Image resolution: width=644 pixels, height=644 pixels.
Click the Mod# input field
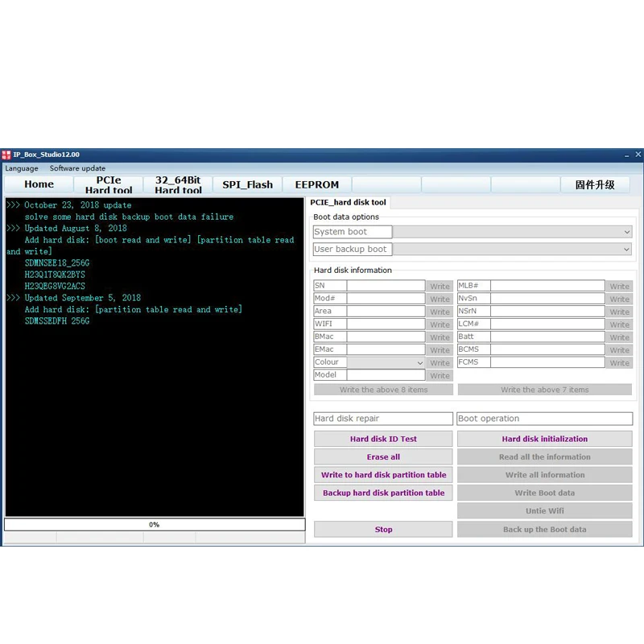[x=386, y=299]
